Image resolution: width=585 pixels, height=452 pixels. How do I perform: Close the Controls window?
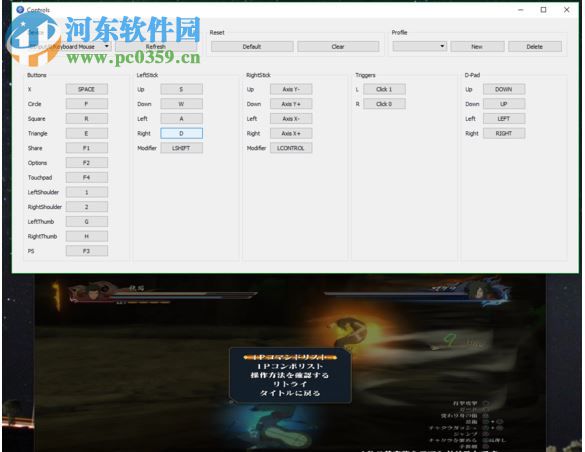[x=567, y=10]
